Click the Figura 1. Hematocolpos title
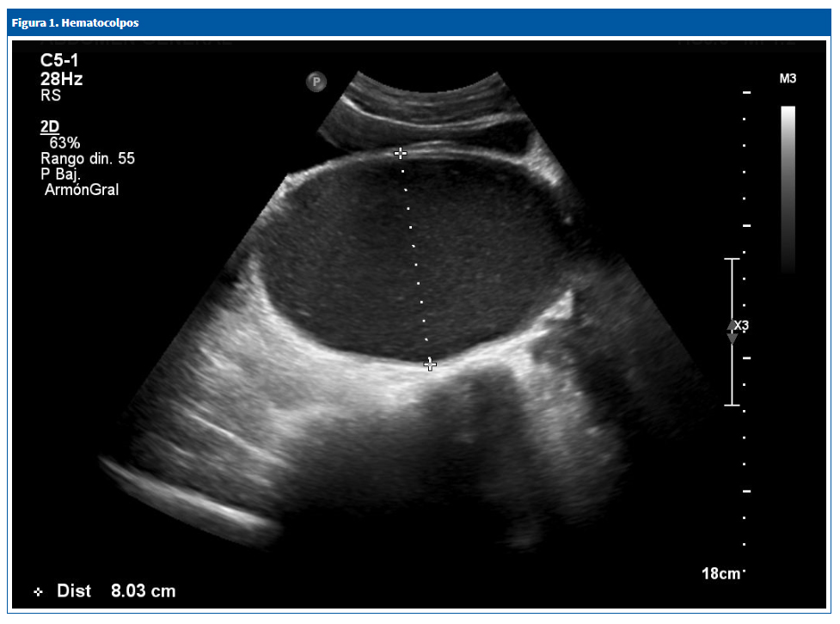Viewport: 840px width, 624px height. pos(75,22)
